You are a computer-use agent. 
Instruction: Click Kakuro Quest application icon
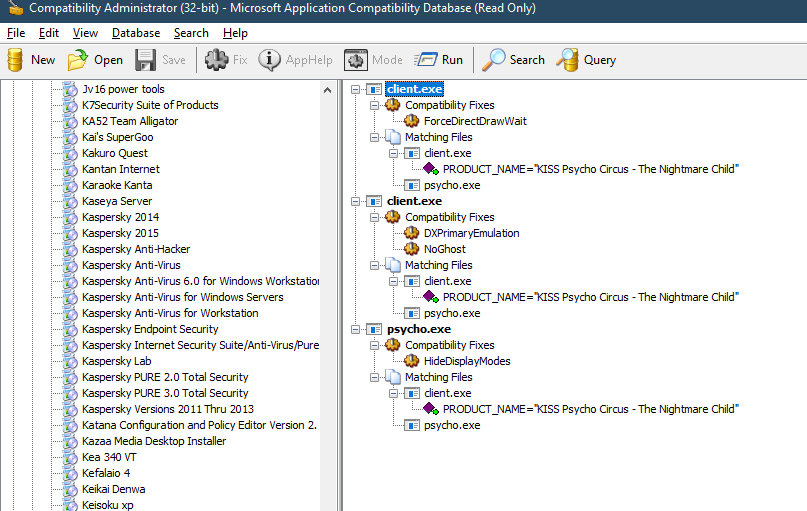pos(70,153)
